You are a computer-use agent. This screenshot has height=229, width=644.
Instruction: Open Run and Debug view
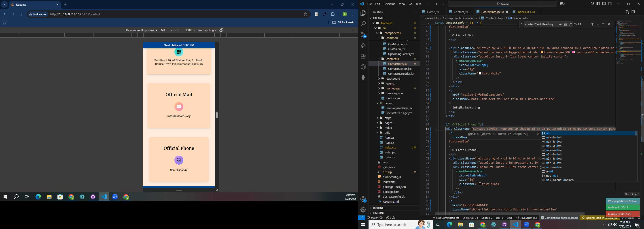point(363,45)
